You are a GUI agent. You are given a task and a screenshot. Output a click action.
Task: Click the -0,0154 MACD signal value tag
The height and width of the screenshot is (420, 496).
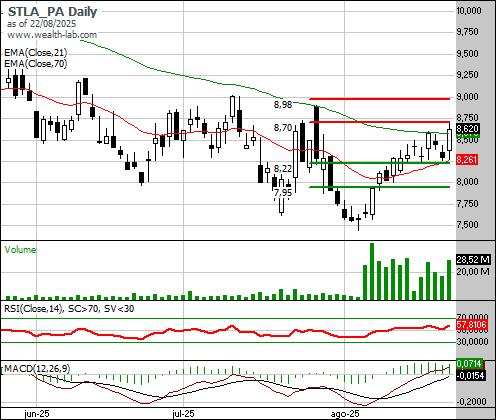470,376
